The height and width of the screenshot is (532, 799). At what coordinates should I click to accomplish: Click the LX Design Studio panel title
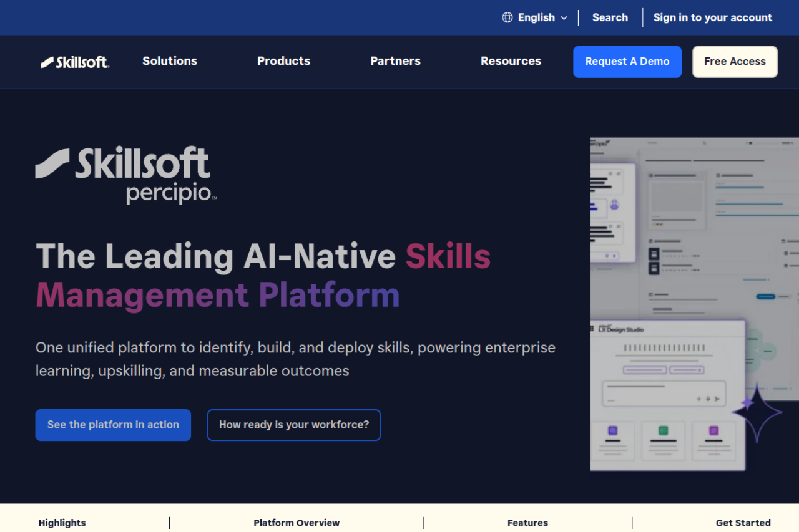620,329
